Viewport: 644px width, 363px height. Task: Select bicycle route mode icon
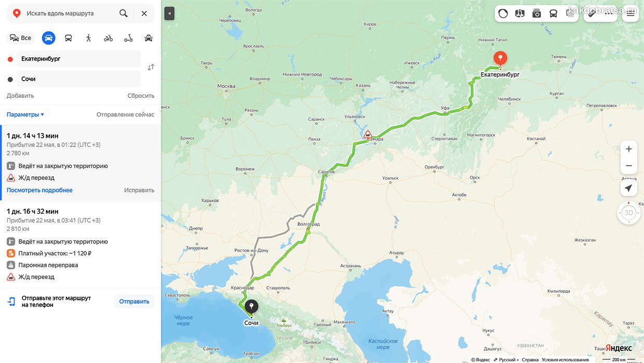pos(108,38)
